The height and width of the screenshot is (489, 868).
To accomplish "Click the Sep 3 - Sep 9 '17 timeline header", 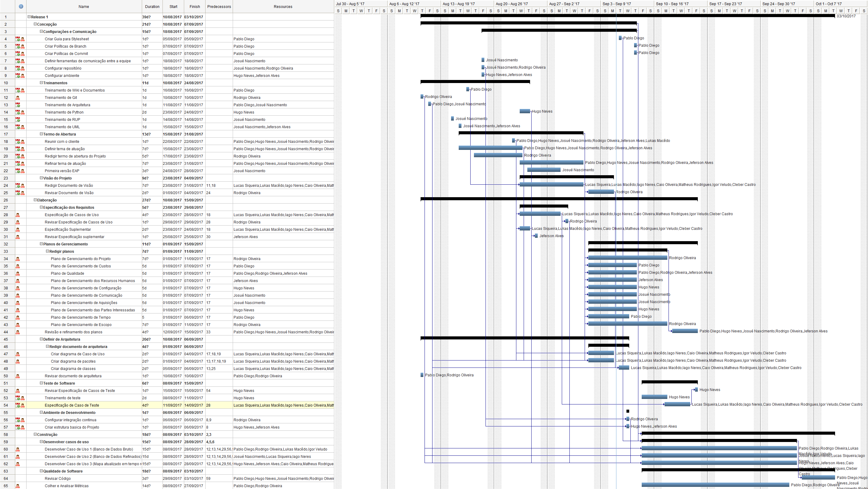I will click(x=616, y=4).
